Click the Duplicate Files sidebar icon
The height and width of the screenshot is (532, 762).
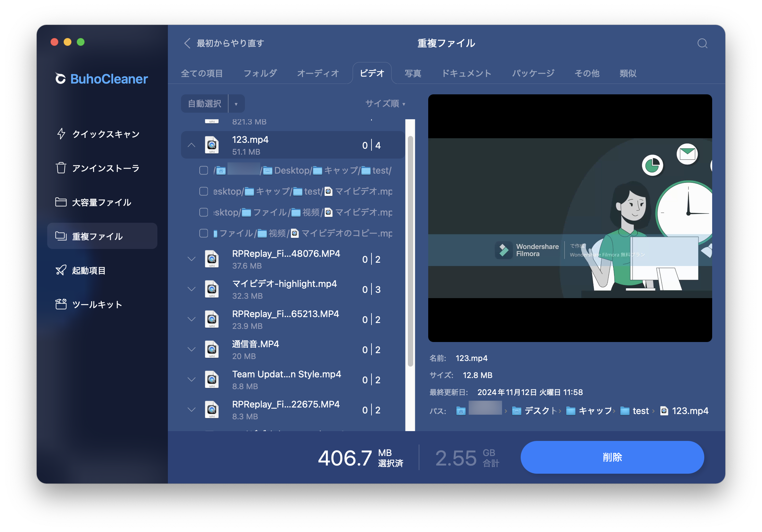click(x=61, y=236)
